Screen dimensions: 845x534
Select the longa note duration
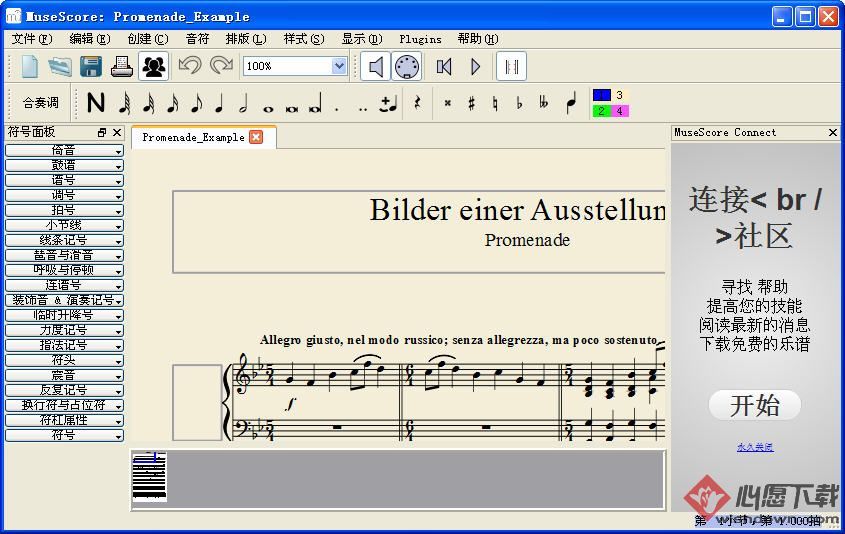click(x=316, y=103)
